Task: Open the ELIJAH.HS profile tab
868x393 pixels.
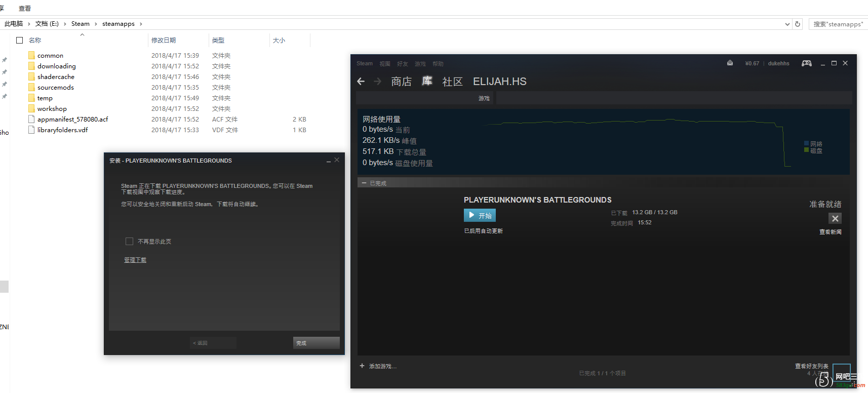Action: 500,82
